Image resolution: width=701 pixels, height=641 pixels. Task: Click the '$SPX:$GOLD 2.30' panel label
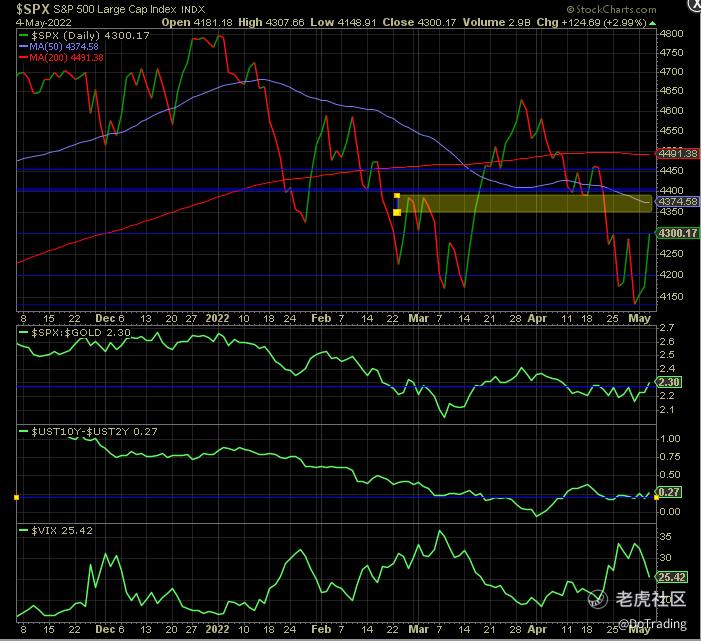coord(75,333)
